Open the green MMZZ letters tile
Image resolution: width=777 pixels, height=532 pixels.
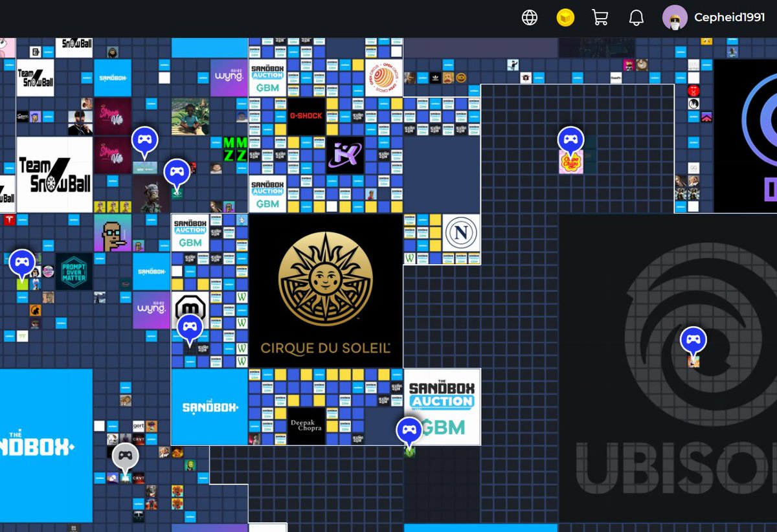click(235, 149)
